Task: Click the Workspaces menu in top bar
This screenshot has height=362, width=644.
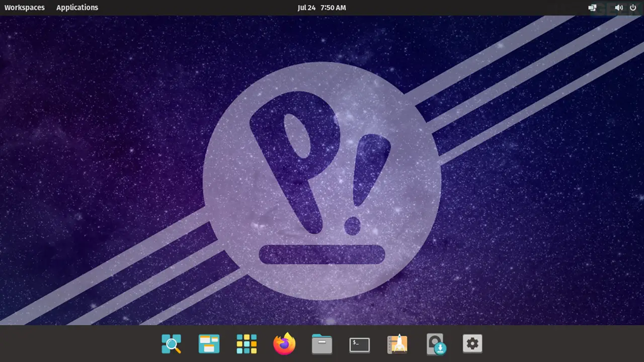Action: pos(25,8)
